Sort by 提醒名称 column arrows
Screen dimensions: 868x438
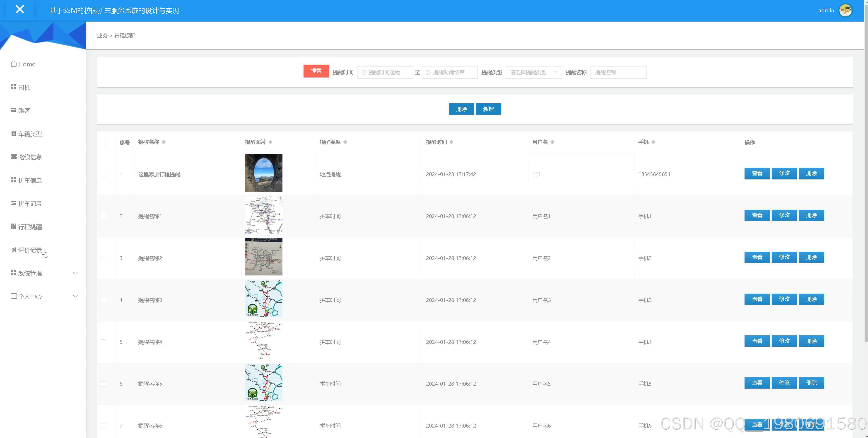pyautogui.click(x=164, y=142)
